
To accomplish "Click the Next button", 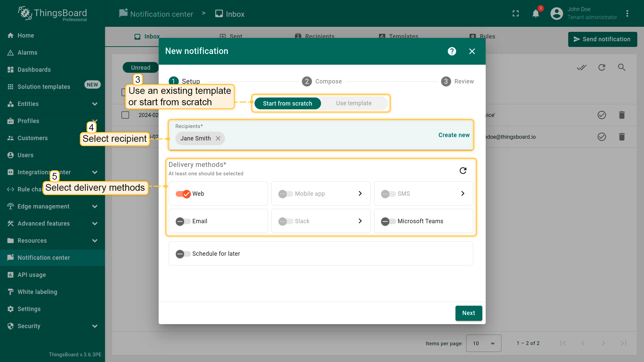I will coord(468,313).
